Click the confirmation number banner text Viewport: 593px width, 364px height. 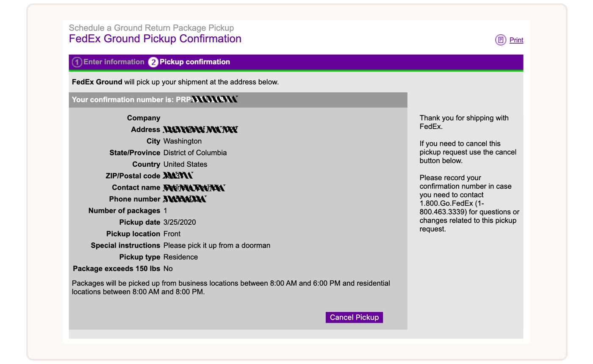(155, 100)
